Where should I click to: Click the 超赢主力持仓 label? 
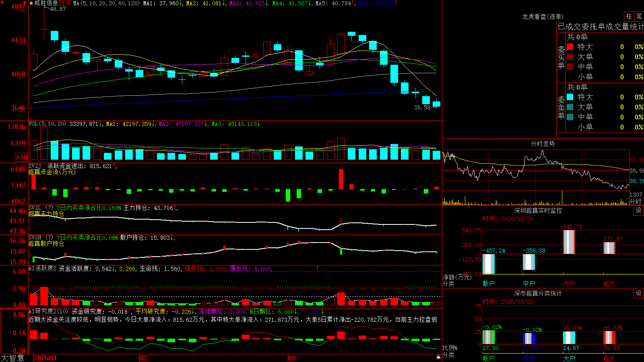[x=46, y=214]
